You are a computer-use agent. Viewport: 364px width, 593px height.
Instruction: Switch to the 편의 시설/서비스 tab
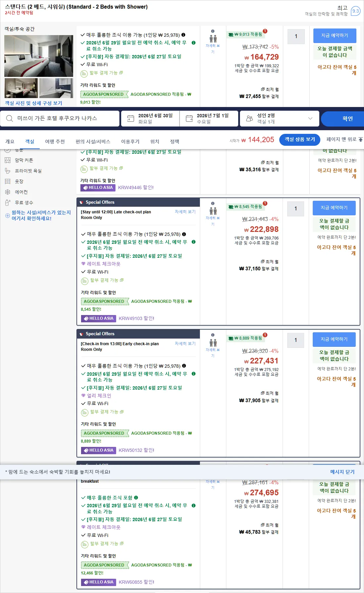coord(93,141)
